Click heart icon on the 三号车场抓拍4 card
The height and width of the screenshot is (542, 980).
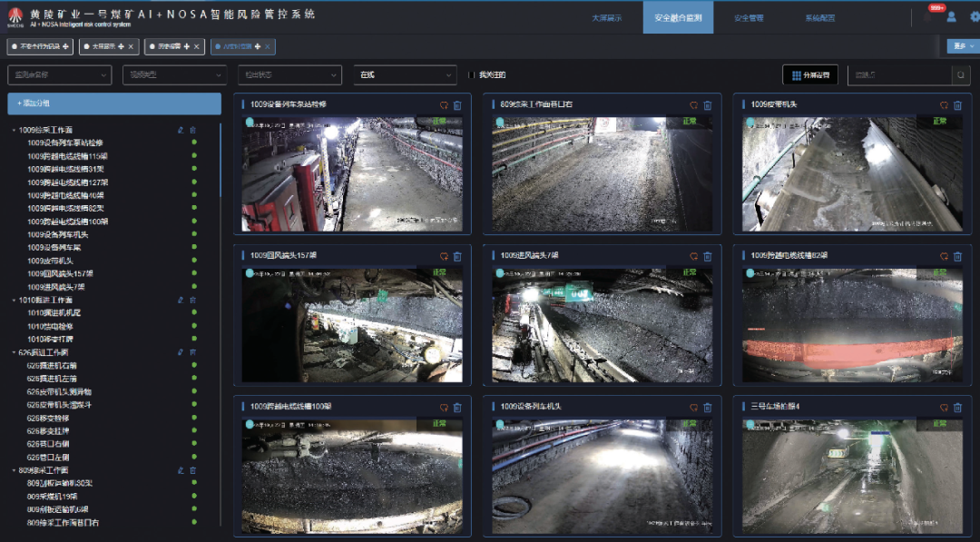pos(944,408)
